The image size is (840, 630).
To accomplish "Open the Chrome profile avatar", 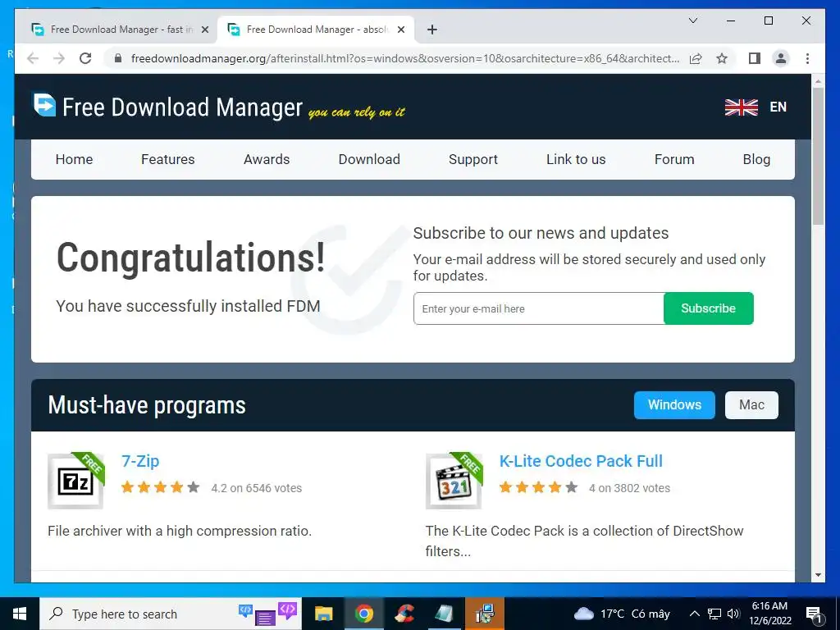I will coord(781,58).
